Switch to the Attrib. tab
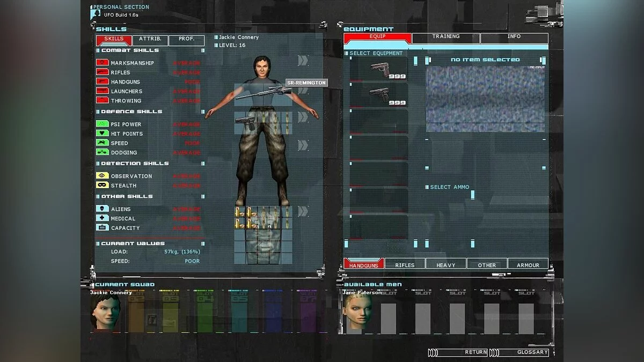 tap(150, 40)
